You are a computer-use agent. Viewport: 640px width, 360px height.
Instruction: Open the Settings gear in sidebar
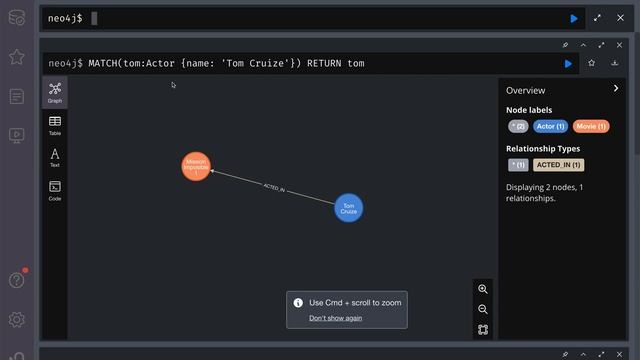[17, 320]
